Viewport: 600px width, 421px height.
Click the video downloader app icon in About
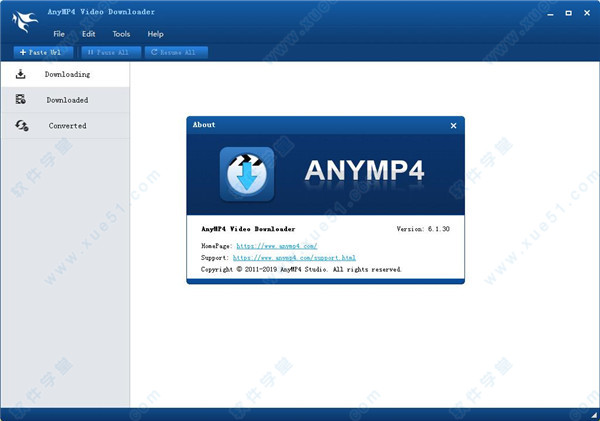pos(247,174)
